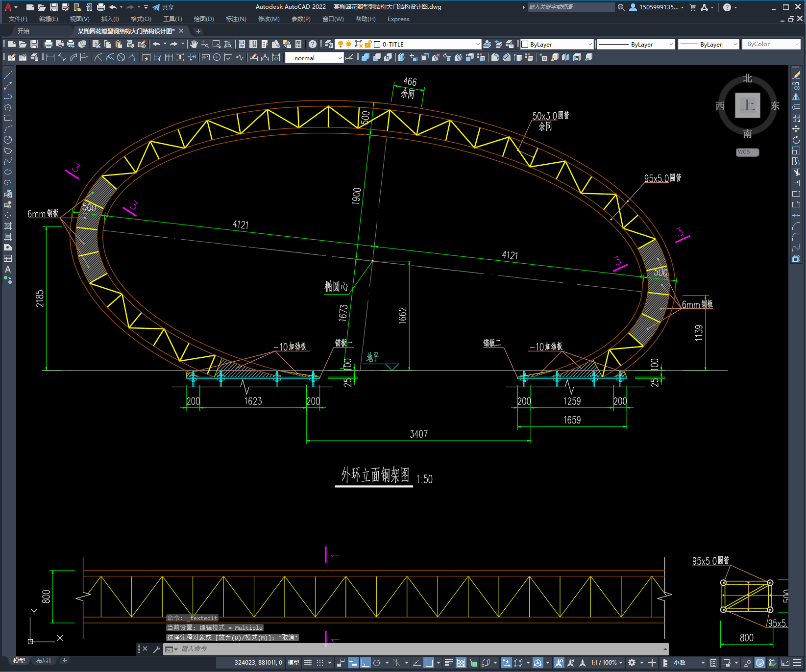Click the WCS button under the ViewCube
Image resolution: width=806 pixels, height=672 pixels.
747,152
